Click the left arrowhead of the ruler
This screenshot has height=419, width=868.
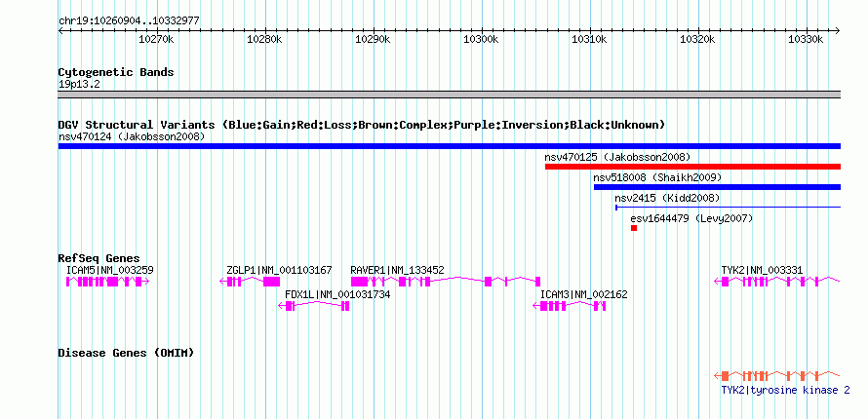(60, 30)
